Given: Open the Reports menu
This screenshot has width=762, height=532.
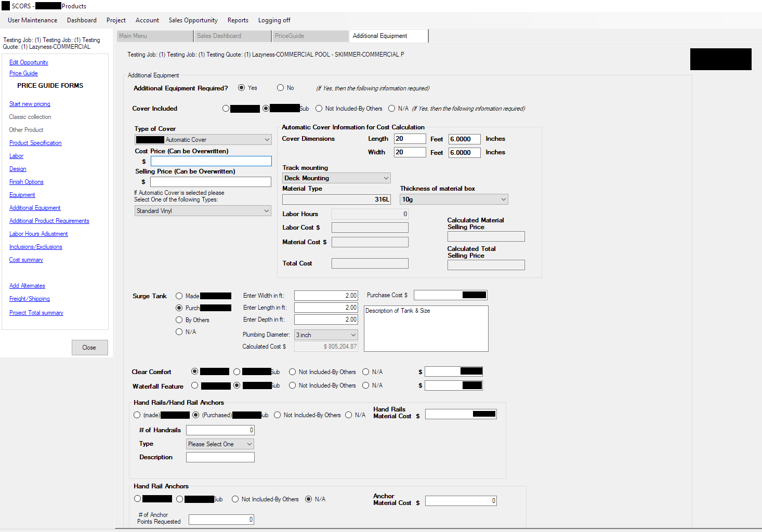Looking at the screenshot, I should pyautogui.click(x=238, y=20).
